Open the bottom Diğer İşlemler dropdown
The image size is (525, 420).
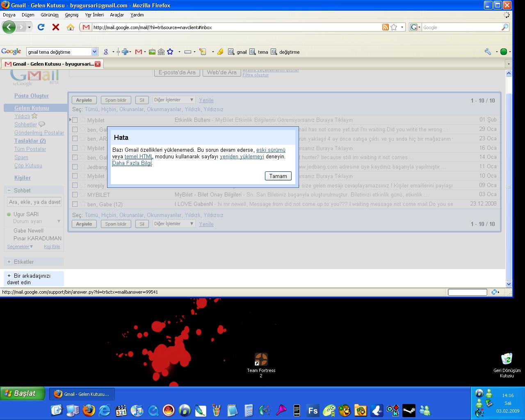click(173, 224)
